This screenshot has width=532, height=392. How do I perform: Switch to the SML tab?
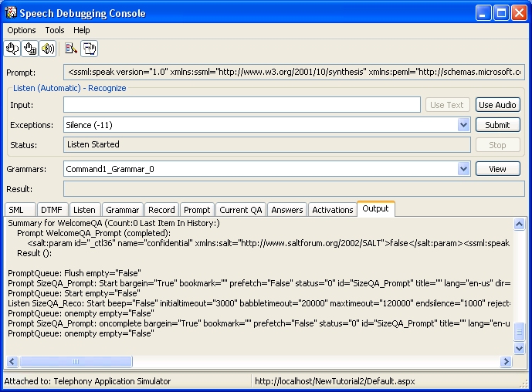click(20, 210)
